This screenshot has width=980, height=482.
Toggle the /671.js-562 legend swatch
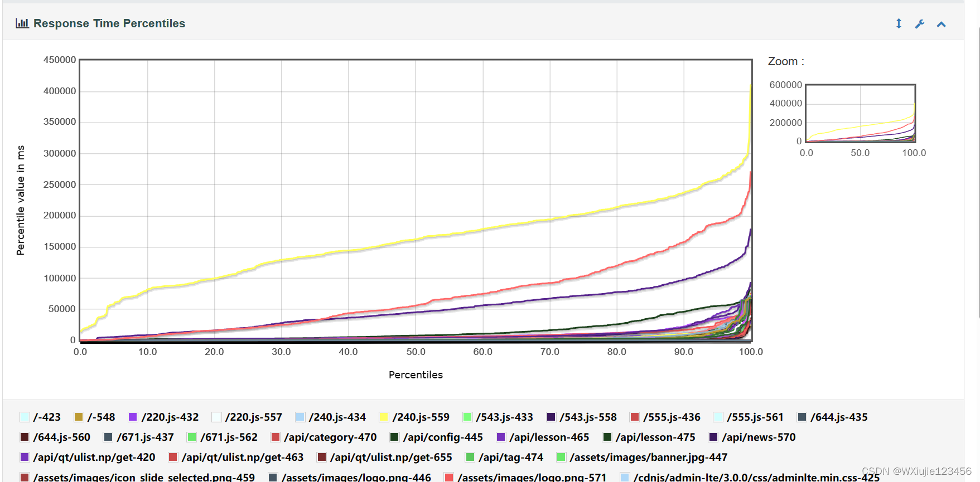pos(192,437)
